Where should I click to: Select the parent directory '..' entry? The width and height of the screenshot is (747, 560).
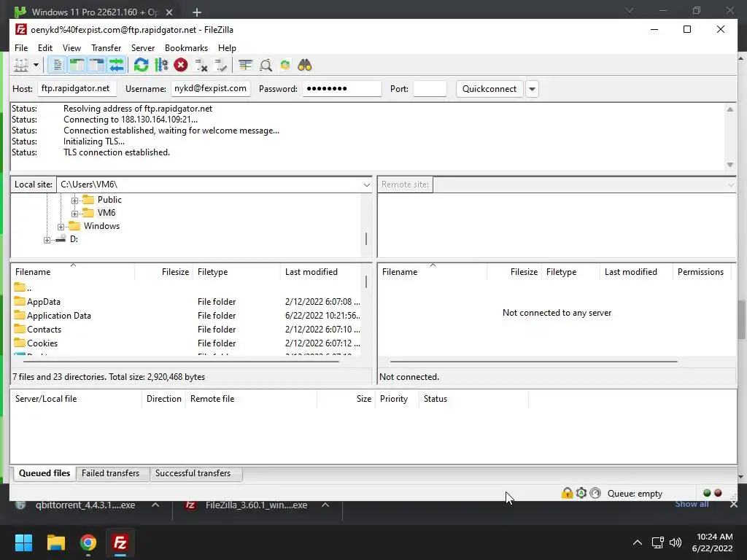click(186, 288)
